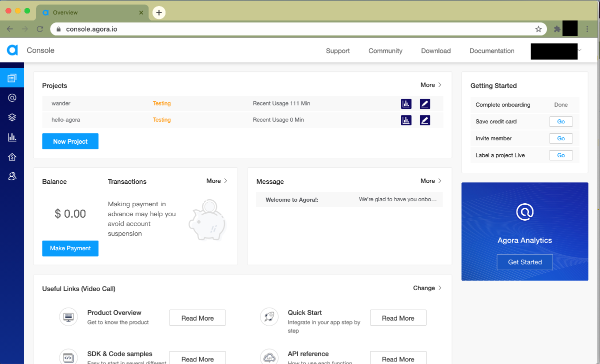Open browser extensions puzzle icon

click(x=557, y=29)
